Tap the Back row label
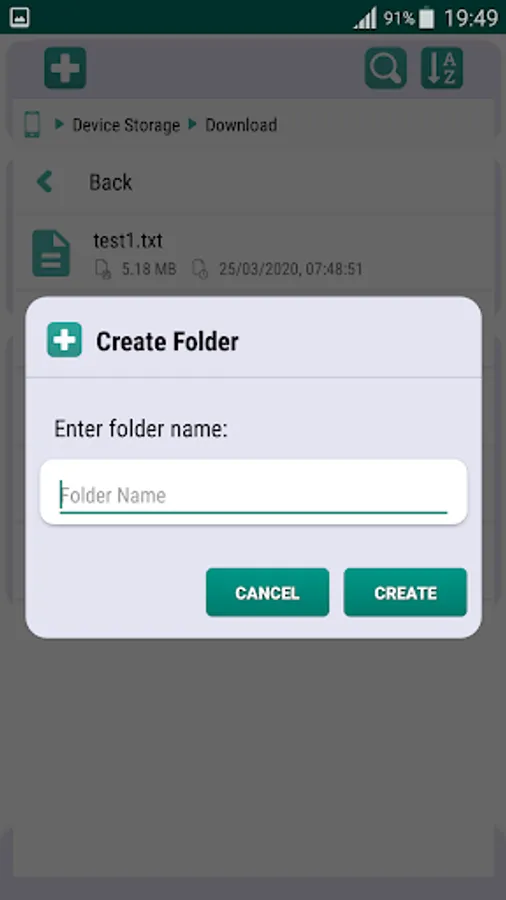Screen dimensions: 506x900 pyautogui.click(x=111, y=183)
